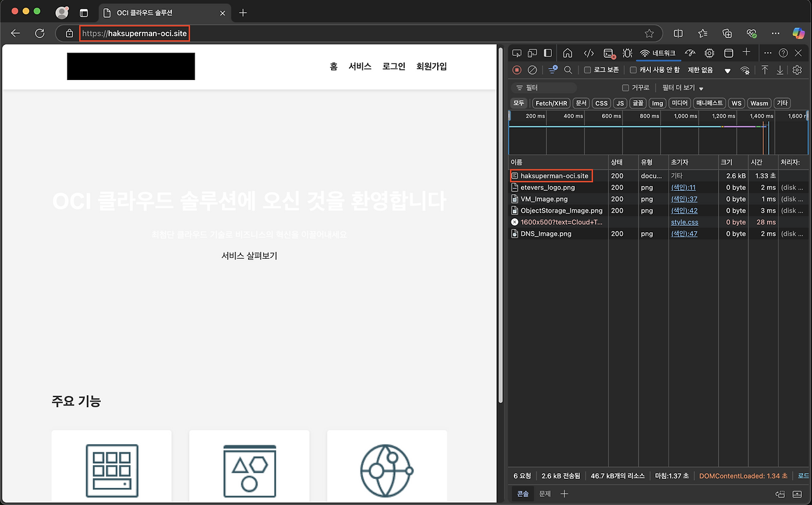Open style.css initiator link
The image size is (812, 505).
click(x=684, y=222)
